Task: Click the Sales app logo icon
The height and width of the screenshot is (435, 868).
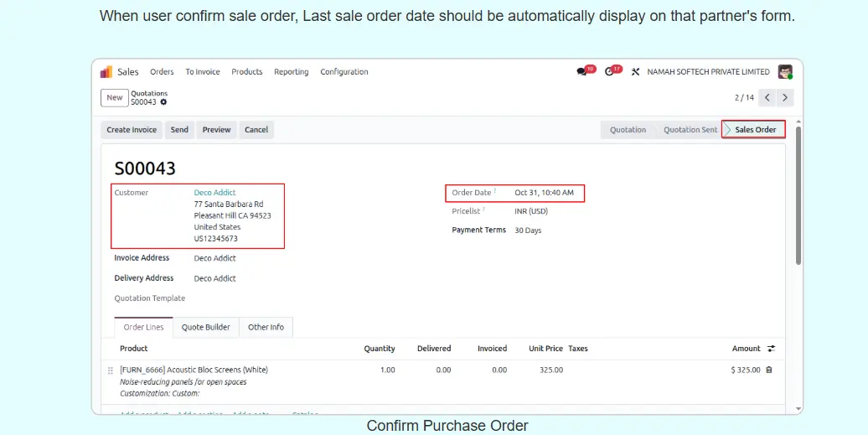Action: coord(106,72)
